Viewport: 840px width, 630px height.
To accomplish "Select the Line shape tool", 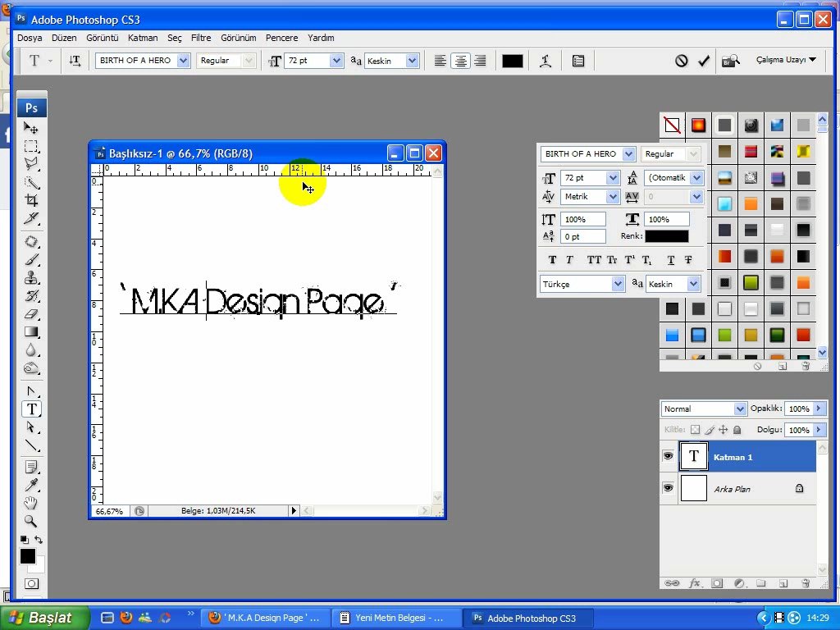I will [x=31, y=445].
